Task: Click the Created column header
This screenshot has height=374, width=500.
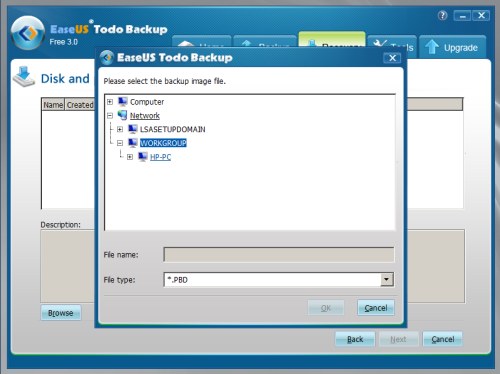Action: (x=80, y=105)
